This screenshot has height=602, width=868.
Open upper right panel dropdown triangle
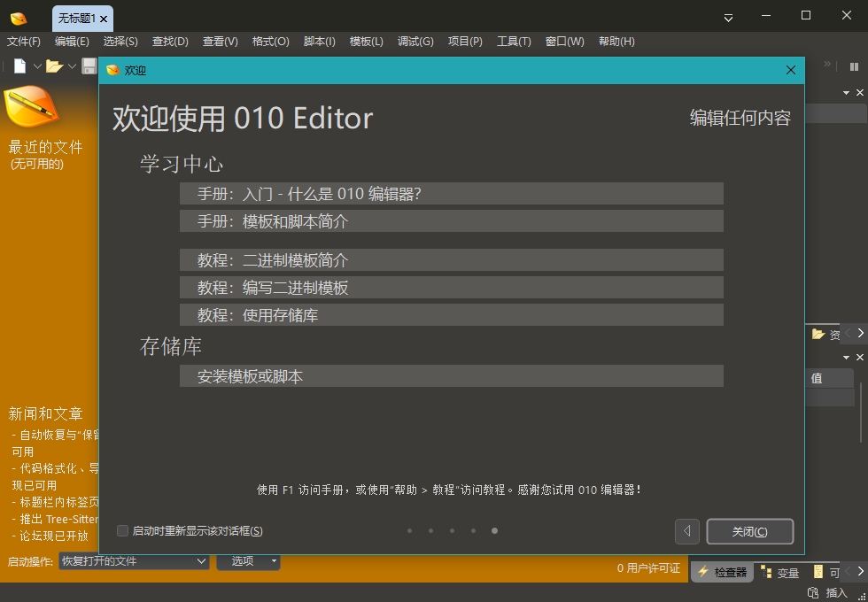click(846, 93)
